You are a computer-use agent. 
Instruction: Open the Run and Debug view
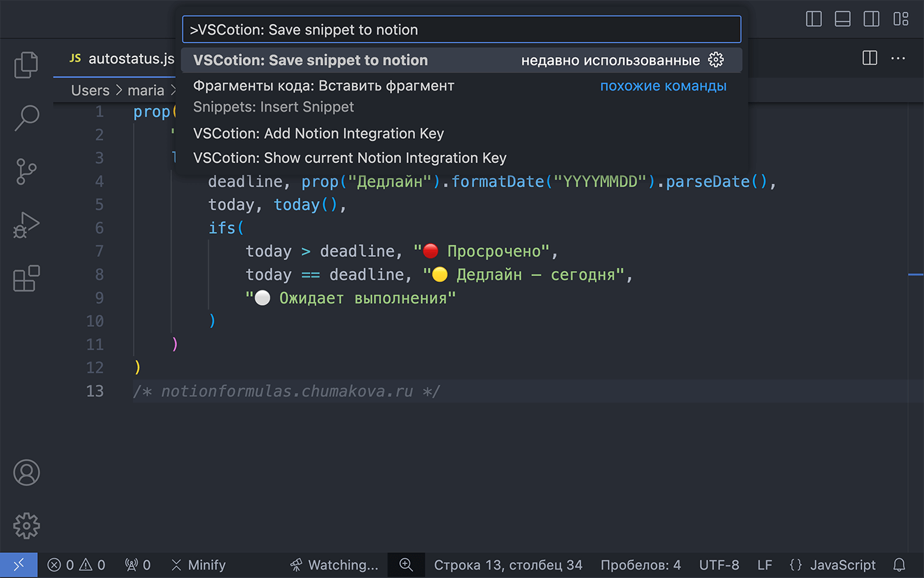(x=26, y=225)
